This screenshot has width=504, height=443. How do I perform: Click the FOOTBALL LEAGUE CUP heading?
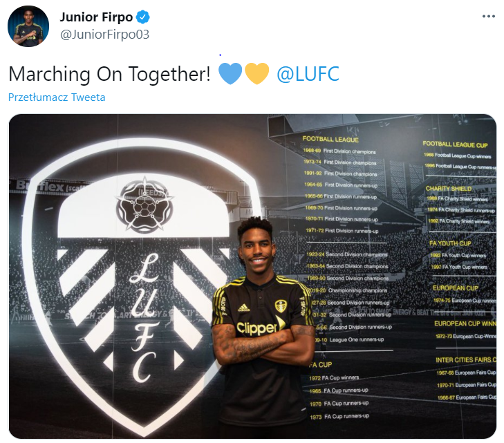tap(455, 144)
